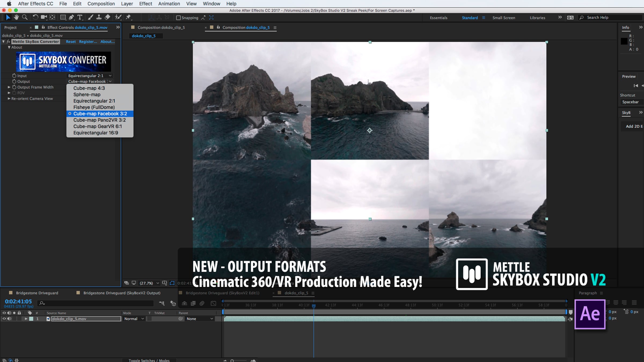Click the Primary Viewer monitor icon
644x362 pixels.
click(x=134, y=283)
